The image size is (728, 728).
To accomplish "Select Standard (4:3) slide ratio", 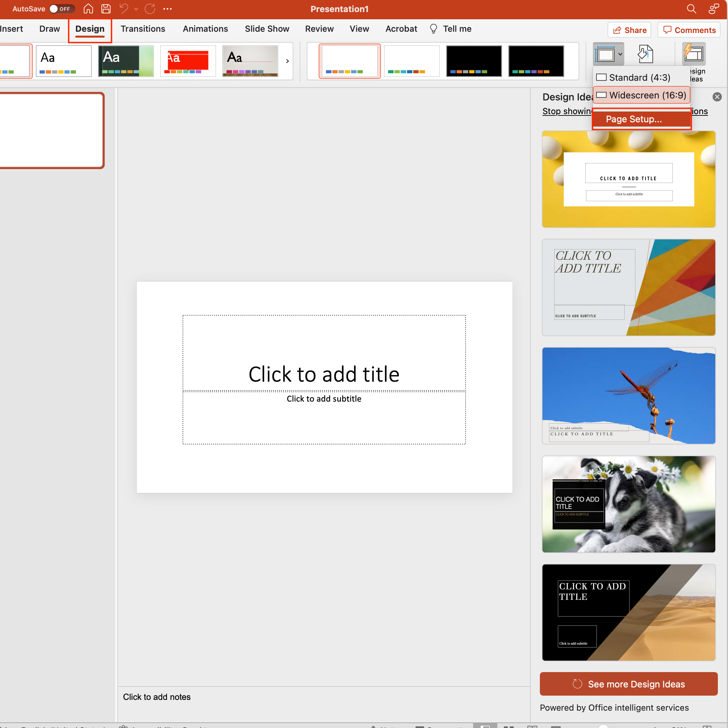I will (639, 77).
